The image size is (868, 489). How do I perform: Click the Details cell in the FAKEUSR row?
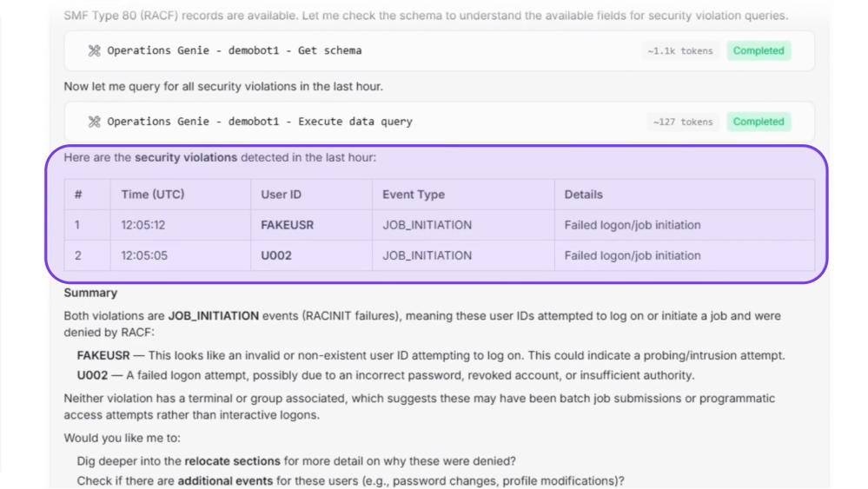[x=684, y=225]
